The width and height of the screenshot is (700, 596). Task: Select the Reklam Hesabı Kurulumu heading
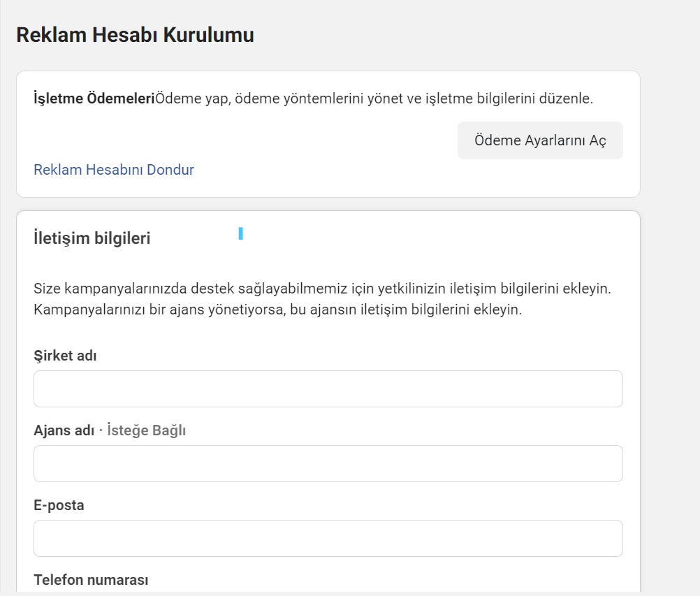(135, 35)
